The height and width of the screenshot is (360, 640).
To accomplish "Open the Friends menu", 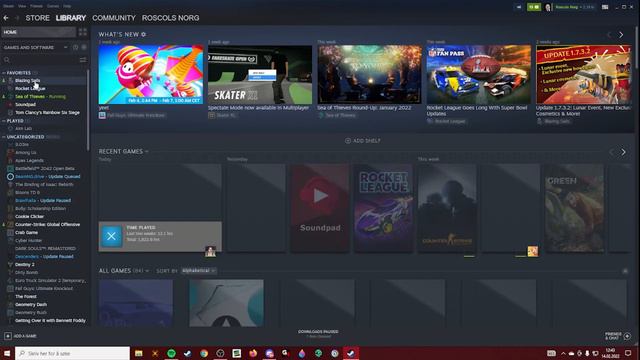I will coord(36,6).
